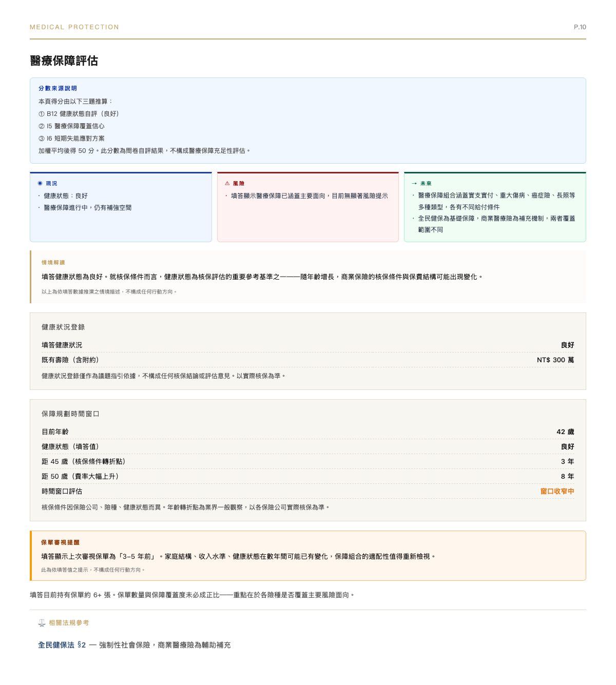The height and width of the screenshot is (685, 616).
Task: Click circled number ② beside I5 醫療保障覆蓋信心
Action: pos(41,126)
